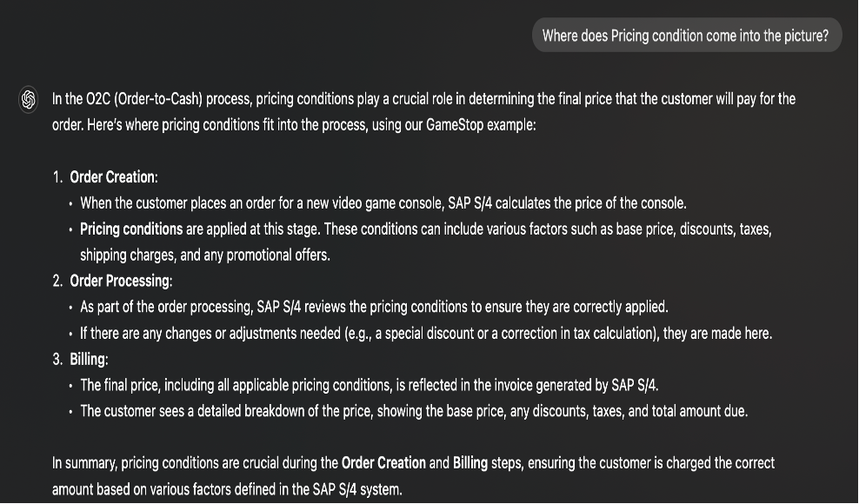Click the numbered 'Billing:' heading
The image size is (859, 504).
tap(89, 360)
